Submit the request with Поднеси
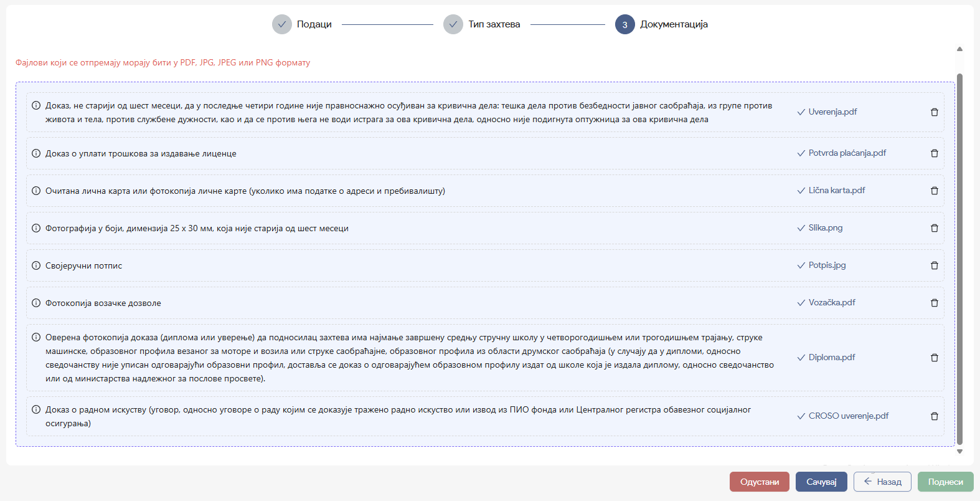 (x=945, y=482)
